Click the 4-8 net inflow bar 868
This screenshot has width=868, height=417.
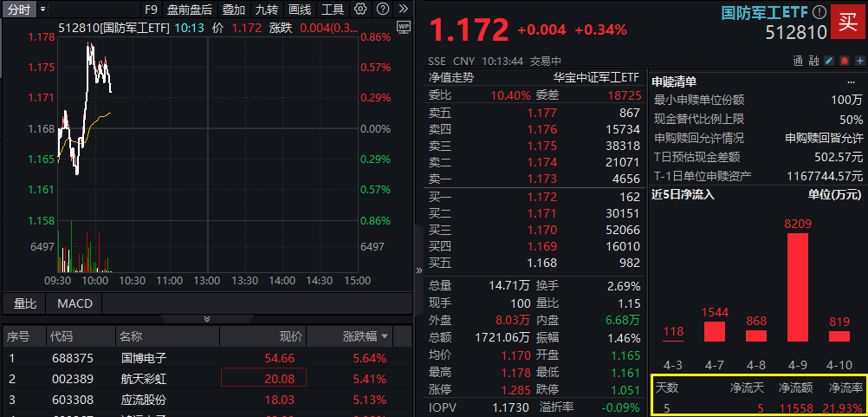[x=756, y=336]
